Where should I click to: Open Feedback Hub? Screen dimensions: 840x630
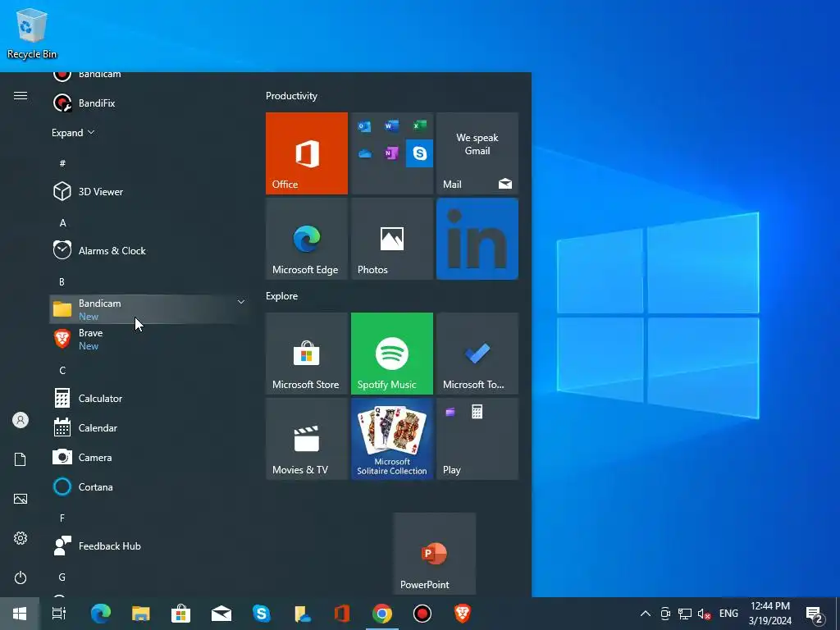point(149,546)
